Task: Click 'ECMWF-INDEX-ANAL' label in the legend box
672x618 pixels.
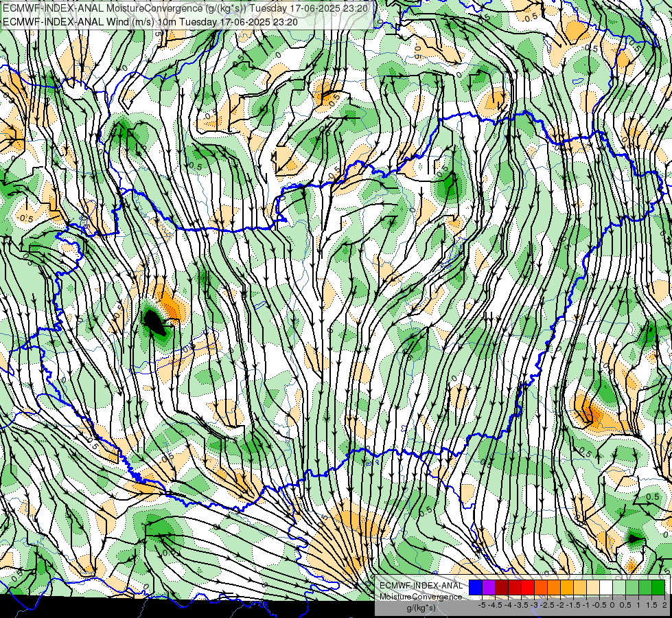Action: click(421, 586)
